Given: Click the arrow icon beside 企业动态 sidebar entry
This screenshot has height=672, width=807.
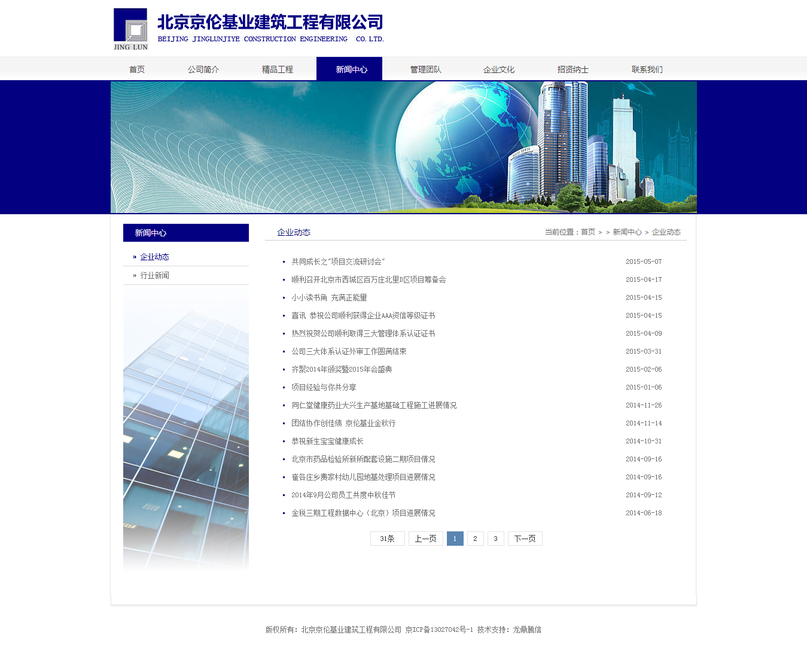Looking at the screenshot, I should 135,257.
